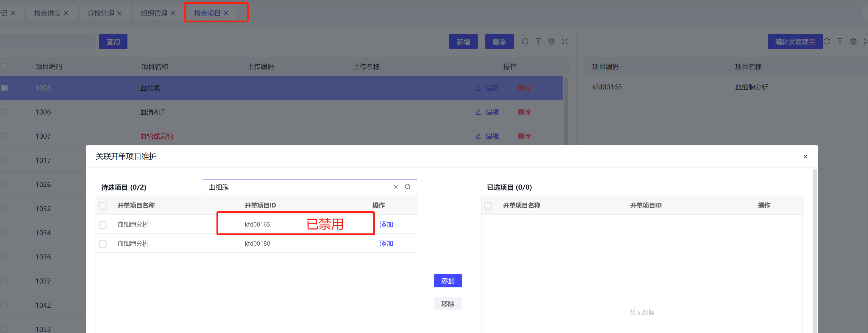The height and width of the screenshot is (333, 868).
Task: Click kfd00165 cell in right table
Action: click(607, 87)
